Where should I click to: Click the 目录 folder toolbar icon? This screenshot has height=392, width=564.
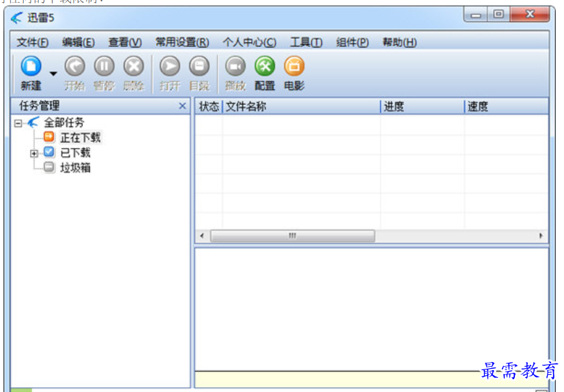199,73
